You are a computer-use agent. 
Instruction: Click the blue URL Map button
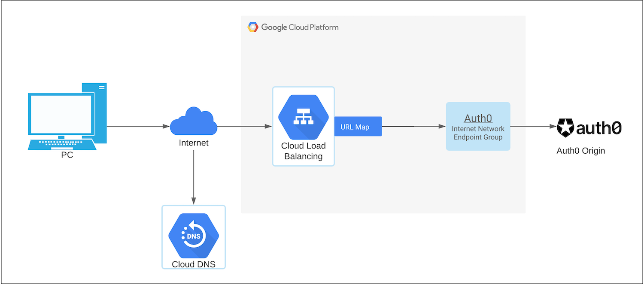[x=358, y=126]
